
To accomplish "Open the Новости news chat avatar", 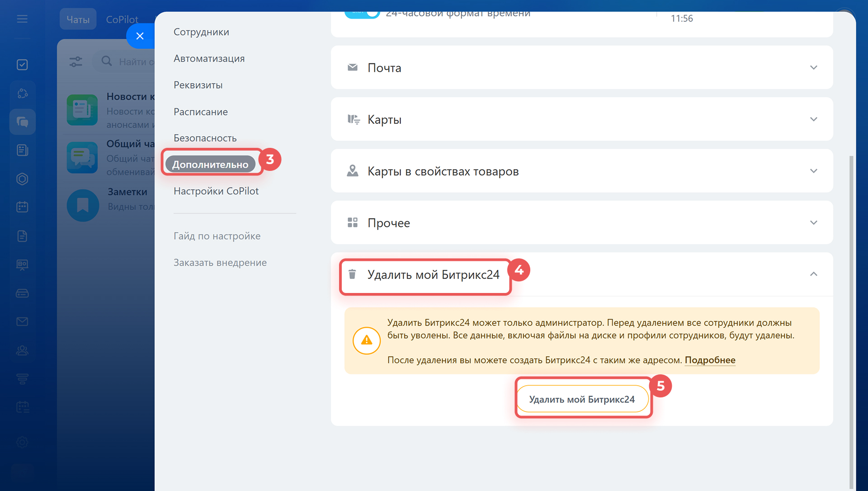I will click(x=82, y=110).
